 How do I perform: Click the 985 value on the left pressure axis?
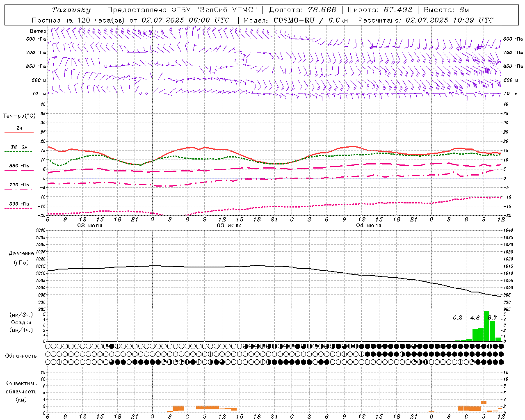pyautogui.click(x=42, y=309)
